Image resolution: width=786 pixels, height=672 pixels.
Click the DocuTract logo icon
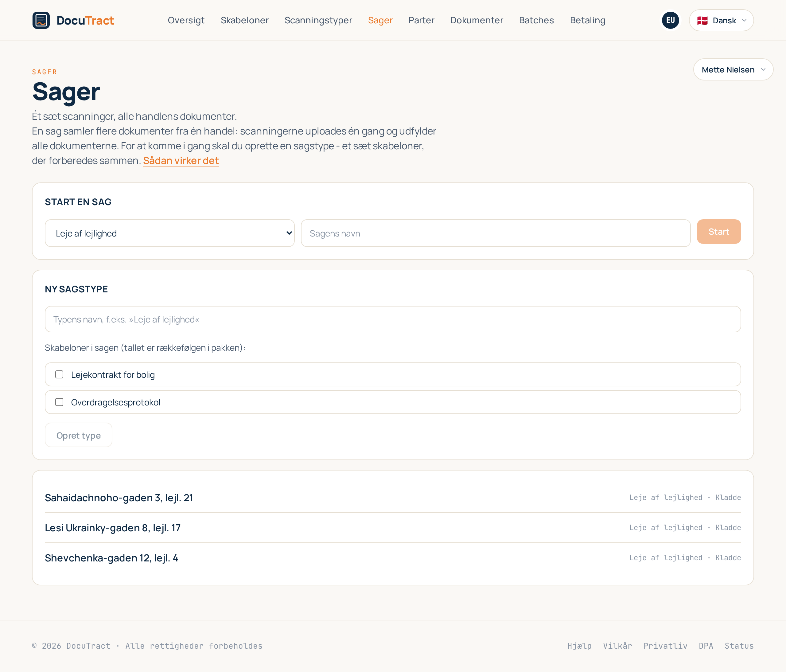click(x=41, y=20)
